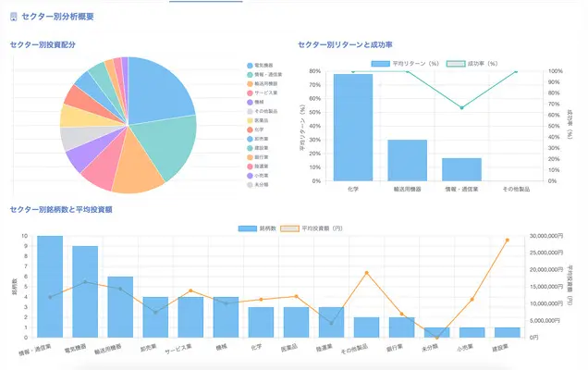Toggle the 平均投資額（円）legend item
This screenshot has width=588, height=370.
tap(312, 228)
